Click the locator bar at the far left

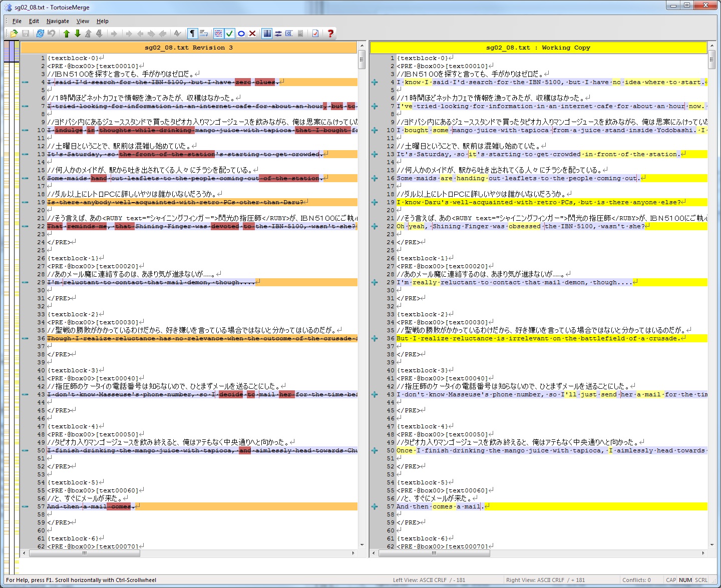pyautogui.click(x=12, y=307)
